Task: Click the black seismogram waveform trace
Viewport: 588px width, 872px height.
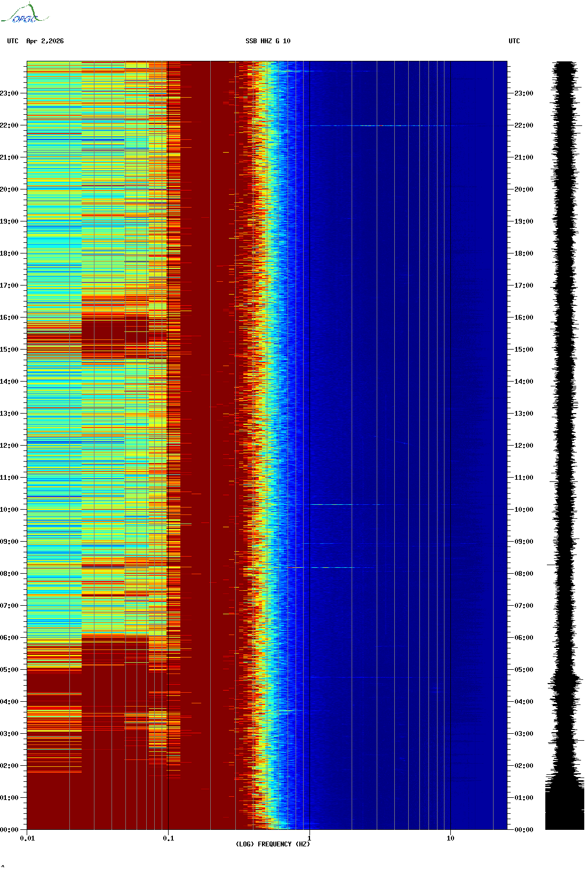Action: (565, 445)
